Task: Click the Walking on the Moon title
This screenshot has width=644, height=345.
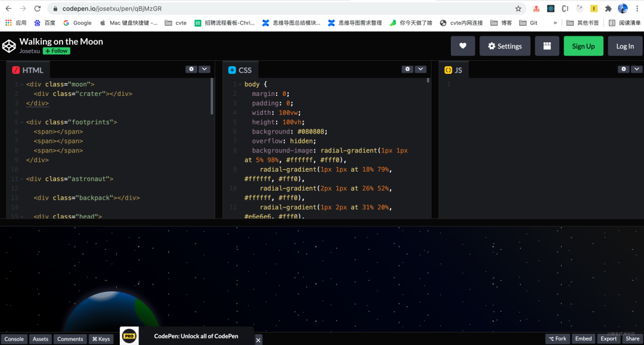Action: tap(61, 42)
